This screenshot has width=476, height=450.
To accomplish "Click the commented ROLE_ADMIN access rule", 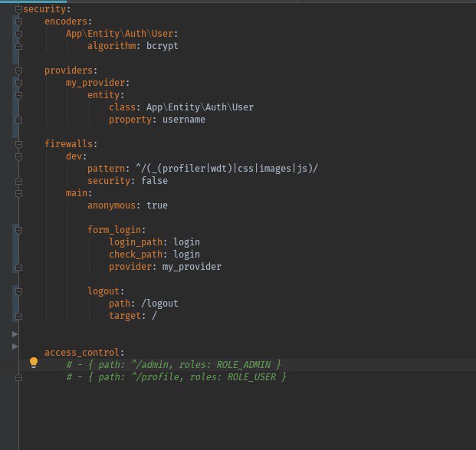I will tap(174, 365).
